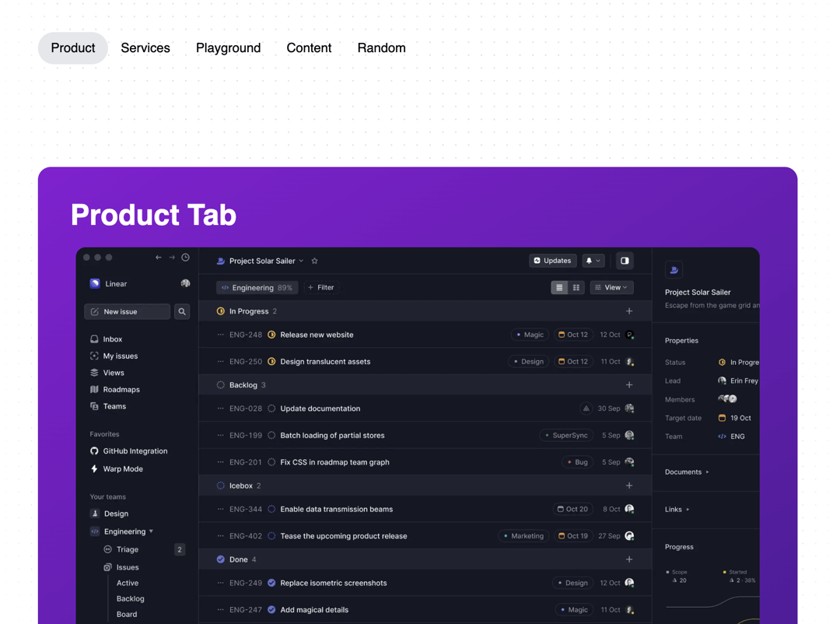Open Triage under Engineering
The width and height of the screenshot is (840, 624).
pos(121,549)
